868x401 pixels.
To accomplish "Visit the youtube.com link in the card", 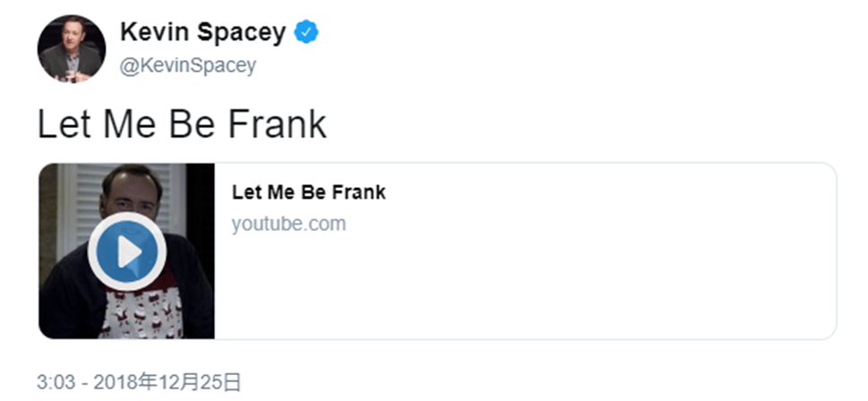I will click(x=288, y=224).
